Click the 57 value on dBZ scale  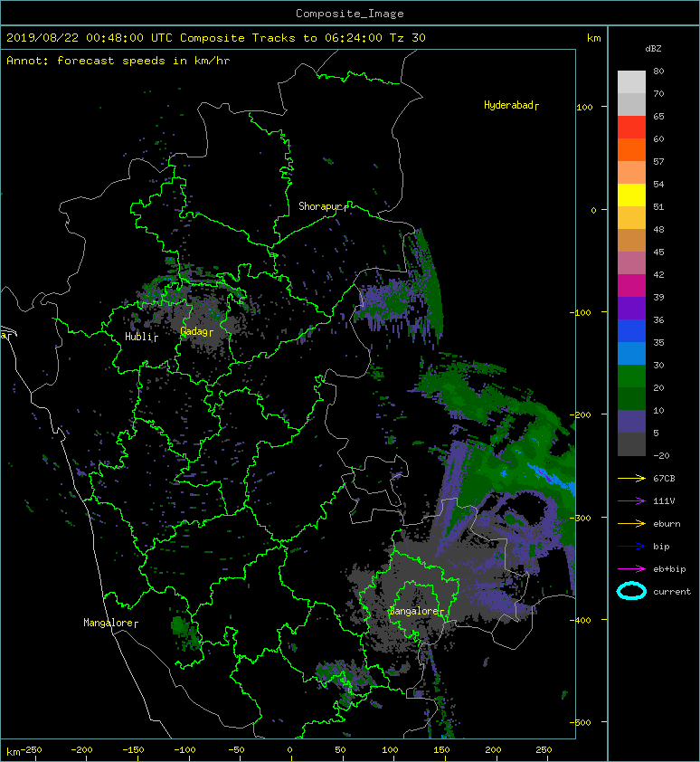[658, 162]
